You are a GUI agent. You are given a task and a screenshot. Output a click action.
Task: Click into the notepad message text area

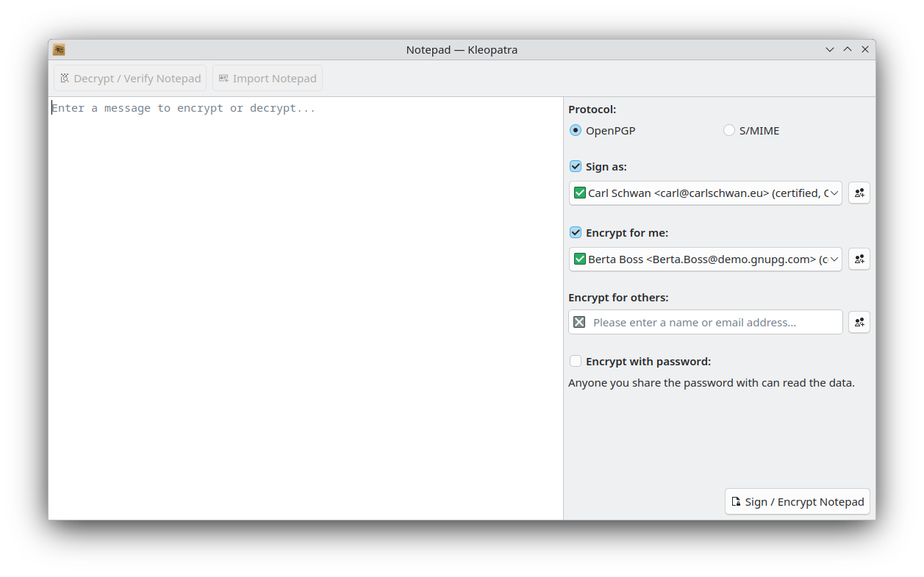[x=306, y=309]
